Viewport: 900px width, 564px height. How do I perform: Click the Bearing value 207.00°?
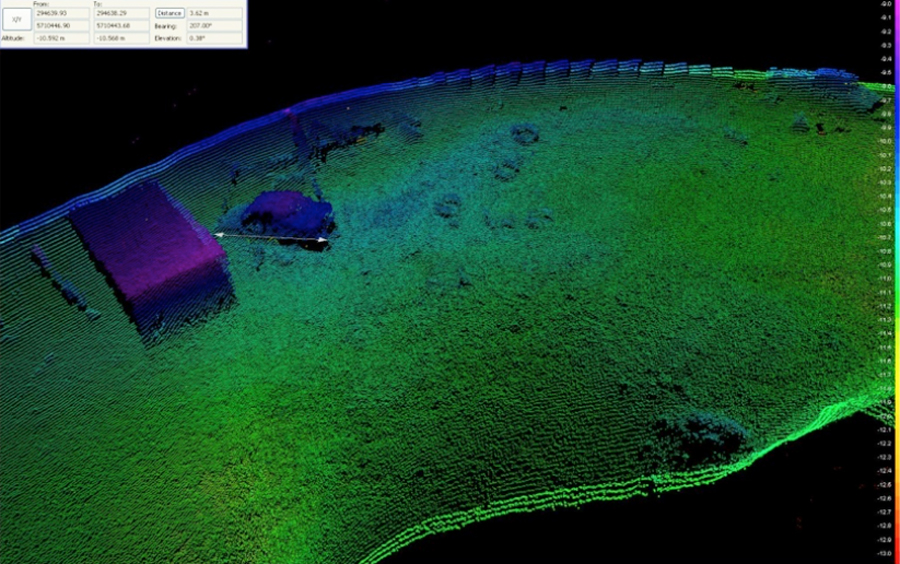(x=214, y=25)
